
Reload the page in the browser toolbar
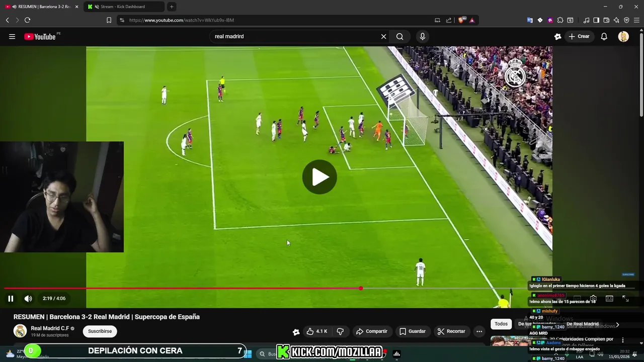pyautogui.click(x=27, y=20)
